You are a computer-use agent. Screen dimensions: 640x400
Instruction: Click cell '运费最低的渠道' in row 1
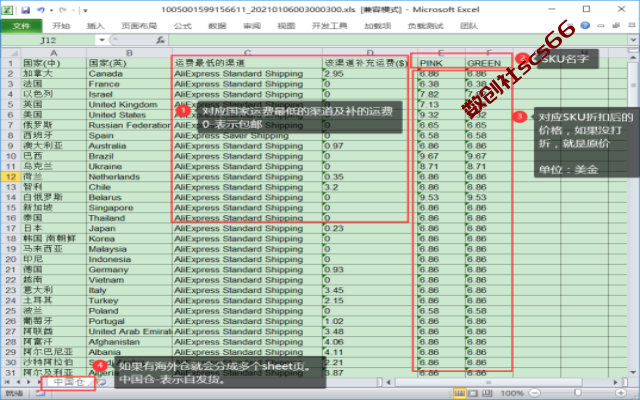[247, 63]
